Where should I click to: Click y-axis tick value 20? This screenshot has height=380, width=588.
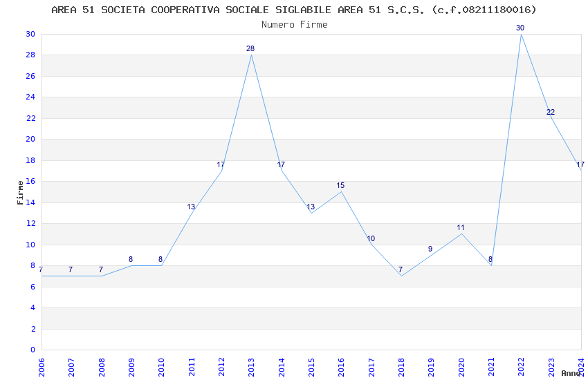tap(30, 139)
